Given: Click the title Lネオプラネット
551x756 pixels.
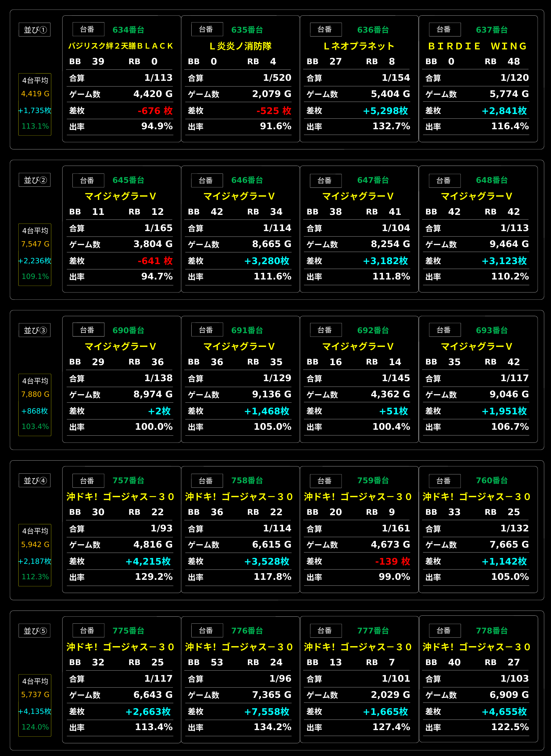Looking at the screenshot, I should [x=359, y=46].
